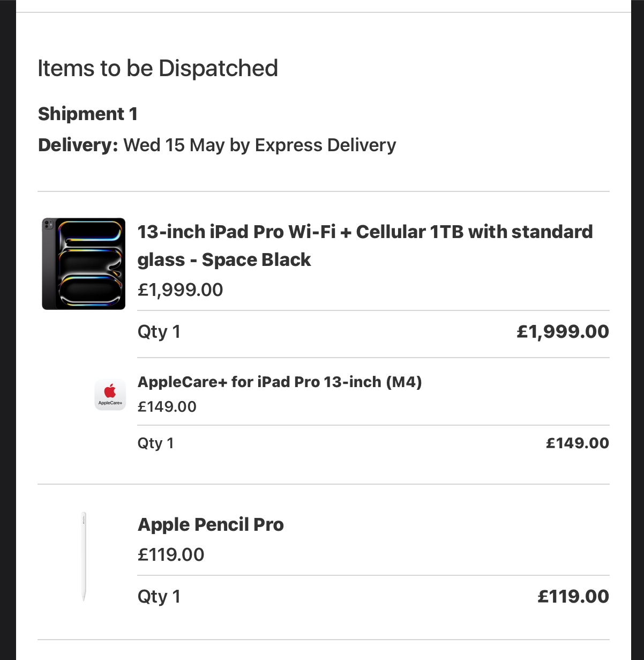Click the Space Black colour text
This screenshot has height=660, width=644.
[256, 260]
